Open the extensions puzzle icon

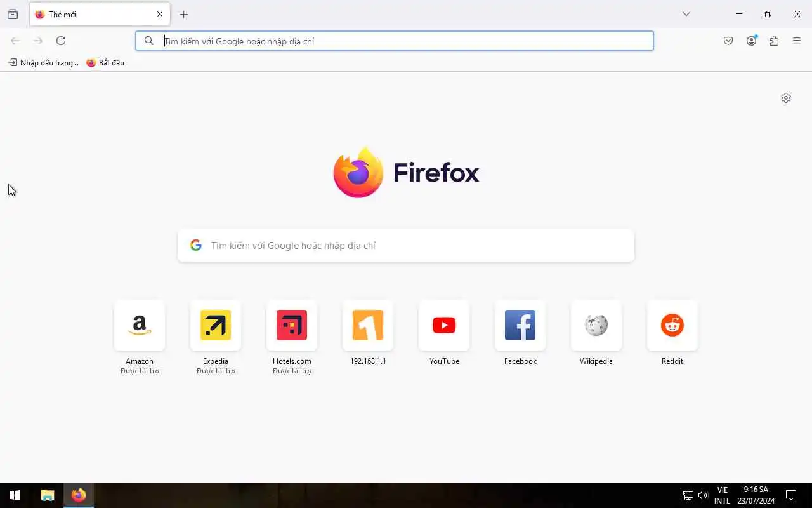coord(774,41)
